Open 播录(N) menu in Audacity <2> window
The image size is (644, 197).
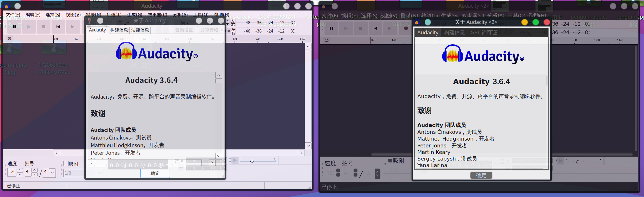(x=409, y=15)
